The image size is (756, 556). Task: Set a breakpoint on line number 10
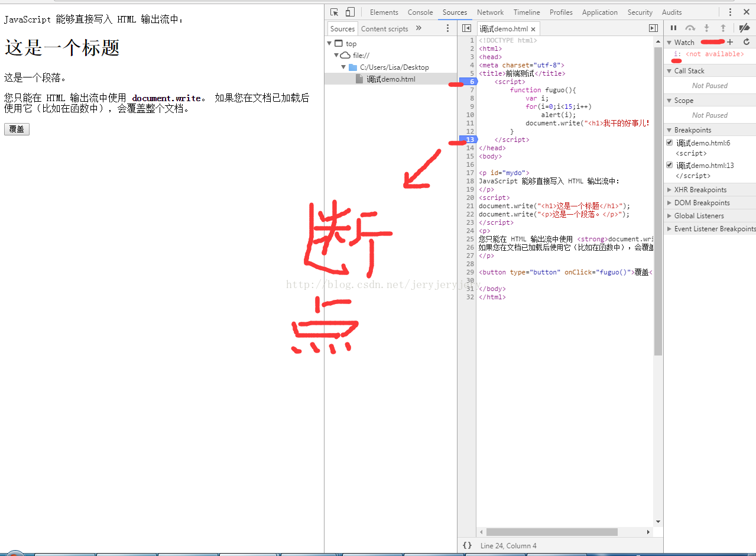click(x=470, y=115)
